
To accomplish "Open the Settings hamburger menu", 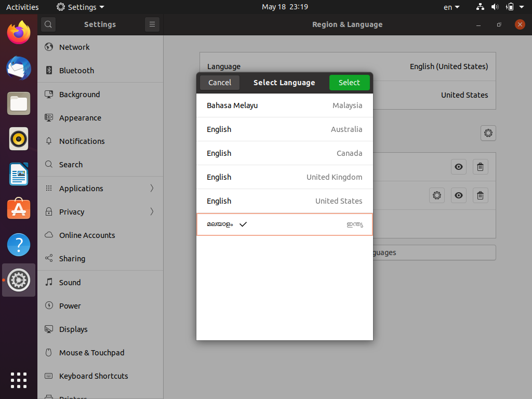I will coord(152,24).
